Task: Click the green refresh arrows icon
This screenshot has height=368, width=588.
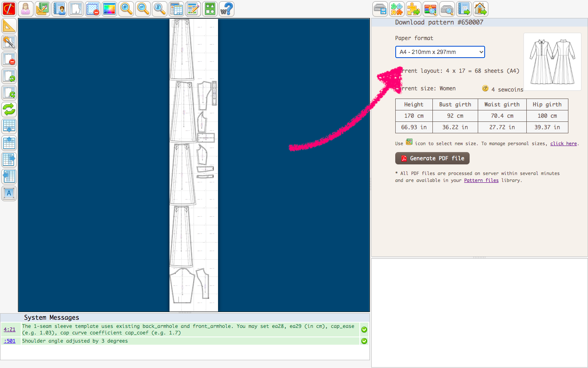Action: click(9, 109)
